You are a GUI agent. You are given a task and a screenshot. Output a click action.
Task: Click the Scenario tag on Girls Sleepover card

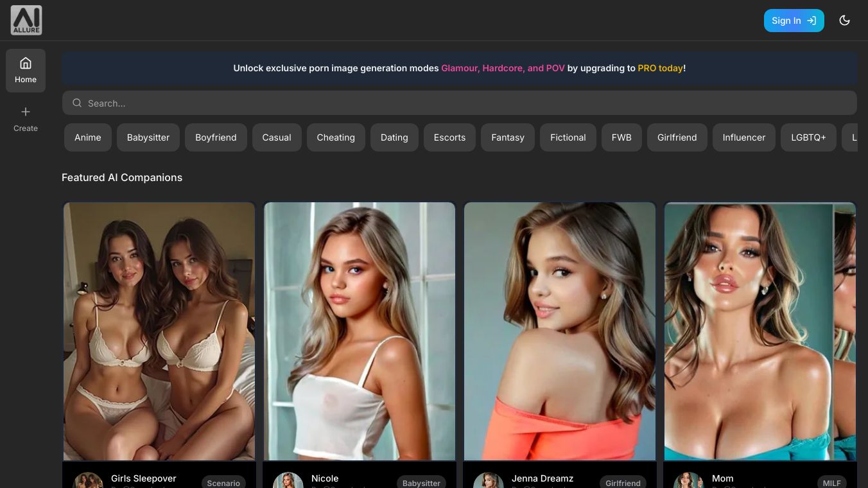223,482
